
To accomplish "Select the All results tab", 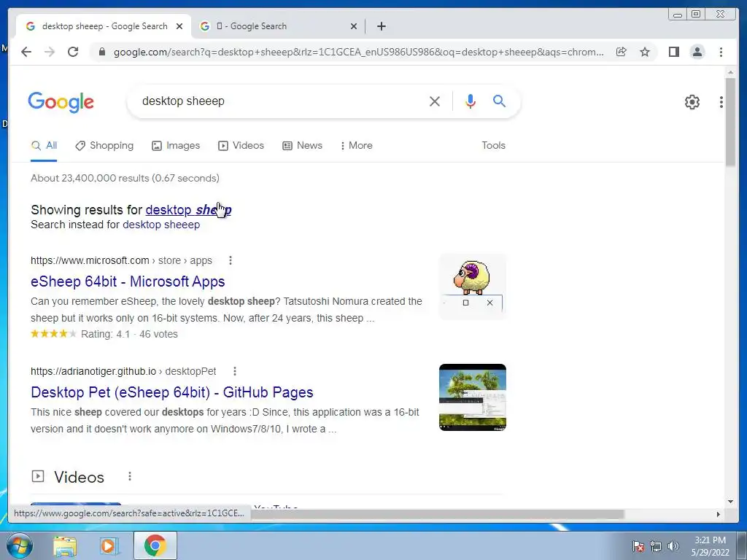I will pyautogui.click(x=44, y=146).
